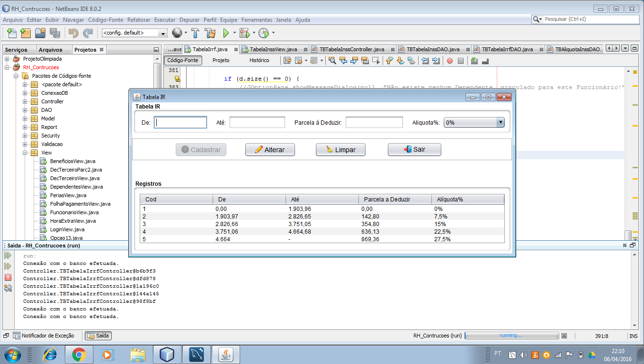Image resolution: width=644 pixels, height=364 pixels.
Task: Start macro recording with red circle icon
Action: pos(450,61)
